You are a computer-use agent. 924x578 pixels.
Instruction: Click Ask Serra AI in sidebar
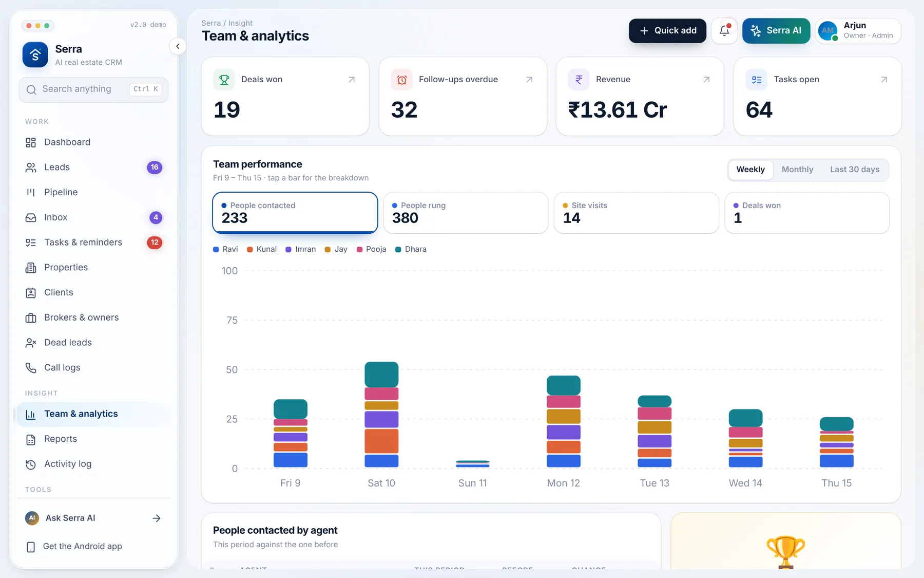(x=93, y=518)
